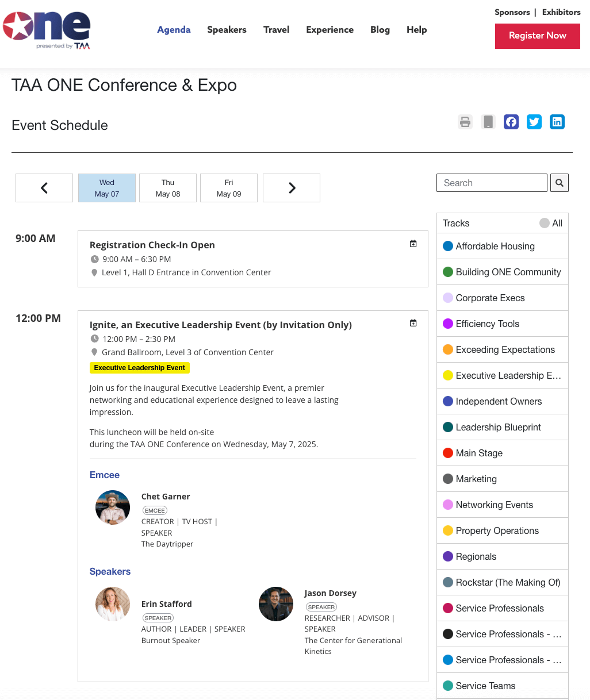This screenshot has width=590, height=700.
Task: Click the back arrow to previous days
Action: coord(44,188)
